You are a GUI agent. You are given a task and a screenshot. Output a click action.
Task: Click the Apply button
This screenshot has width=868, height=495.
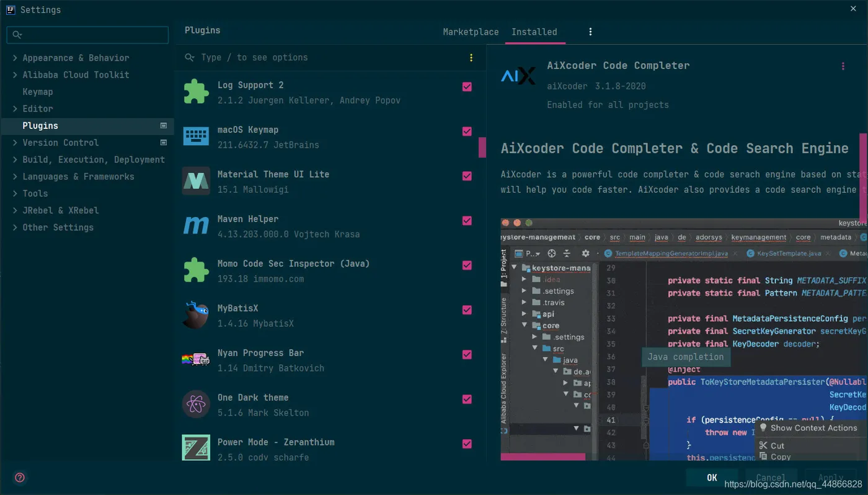pyautogui.click(x=831, y=478)
